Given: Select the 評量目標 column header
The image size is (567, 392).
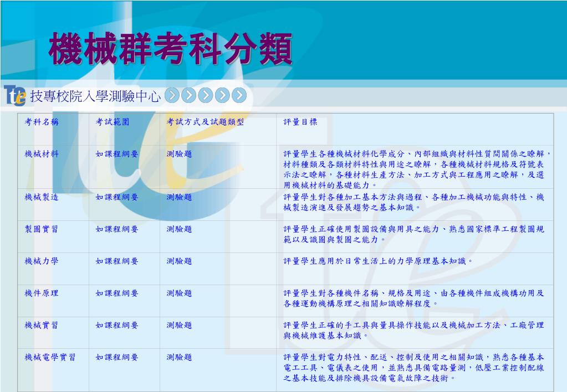Looking at the screenshot, I should [300, 122].
